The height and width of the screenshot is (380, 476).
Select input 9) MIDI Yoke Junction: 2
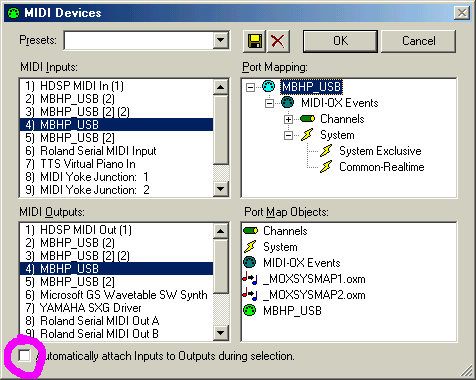pos(117,190)
